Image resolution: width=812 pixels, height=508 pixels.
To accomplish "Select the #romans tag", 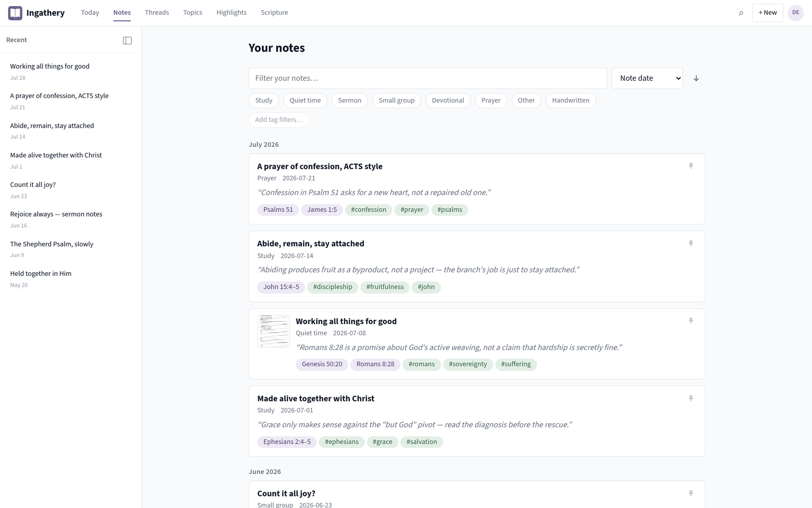I will [x=422, y=364].
